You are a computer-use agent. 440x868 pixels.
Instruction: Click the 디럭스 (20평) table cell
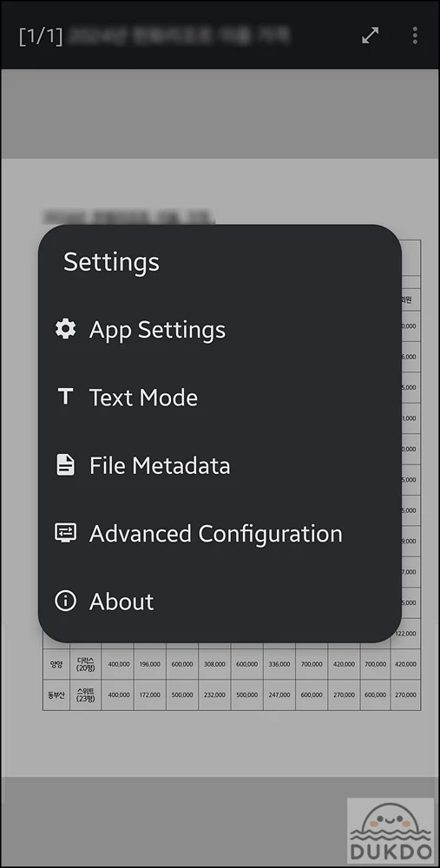point(86,664)
